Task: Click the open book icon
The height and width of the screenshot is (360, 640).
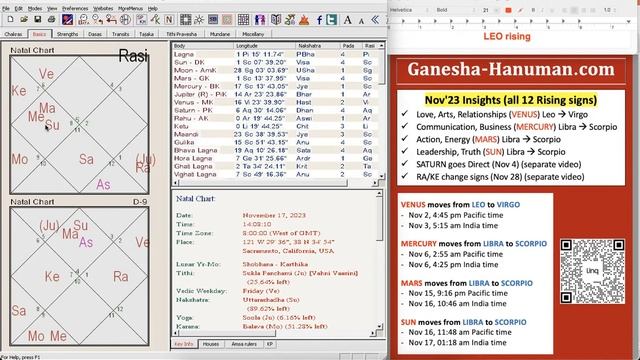Action: point(276,20)
